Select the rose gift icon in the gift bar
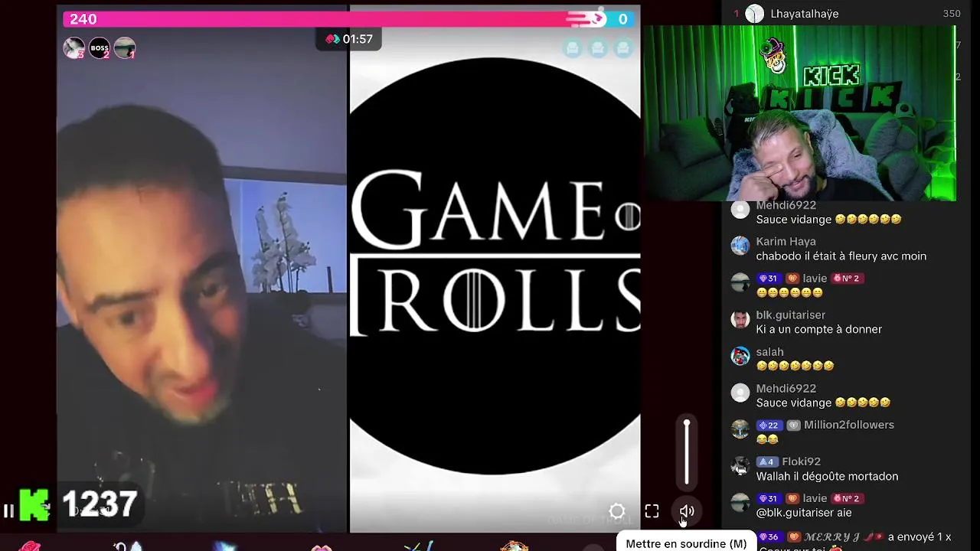 click(x=31, y=546)
